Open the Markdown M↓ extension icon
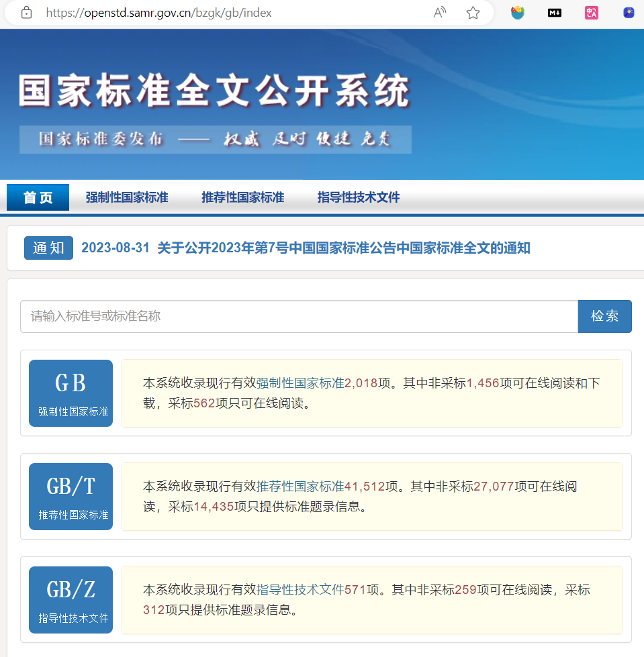 (554, 13)
